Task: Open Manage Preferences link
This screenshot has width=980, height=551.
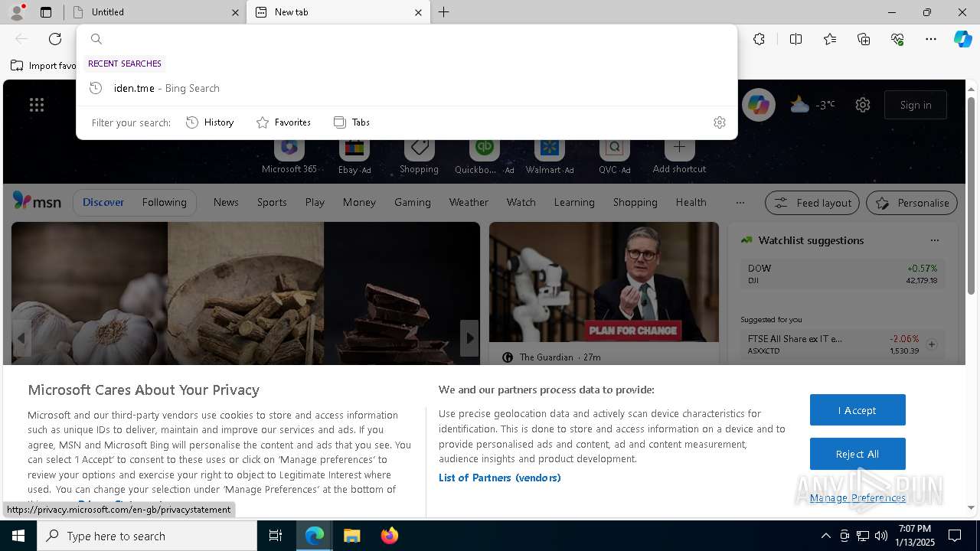Action: [857, 497]
